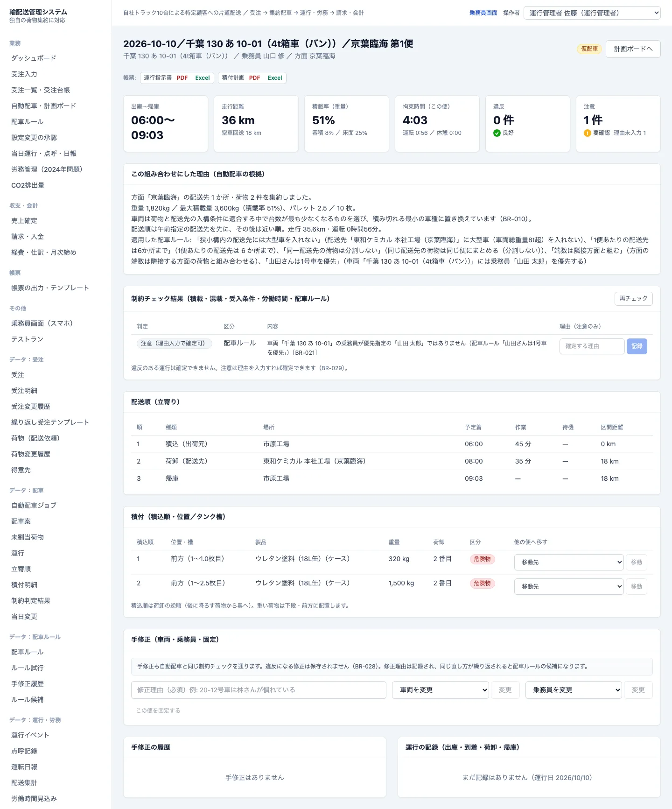672x809 pixels.
Task: Open 移動先 dropdown for the 1,500 kg item
Action: coord(569,586)
